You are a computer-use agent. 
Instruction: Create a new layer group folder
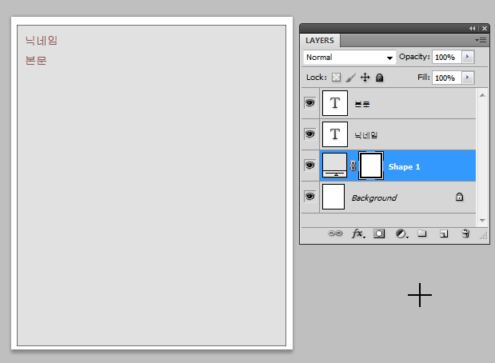[422, 233]
